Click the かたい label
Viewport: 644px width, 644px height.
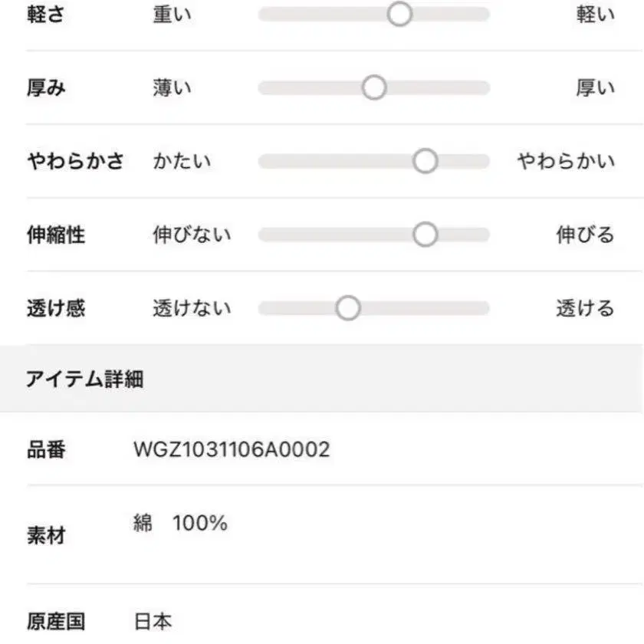(x=182, y=162)
